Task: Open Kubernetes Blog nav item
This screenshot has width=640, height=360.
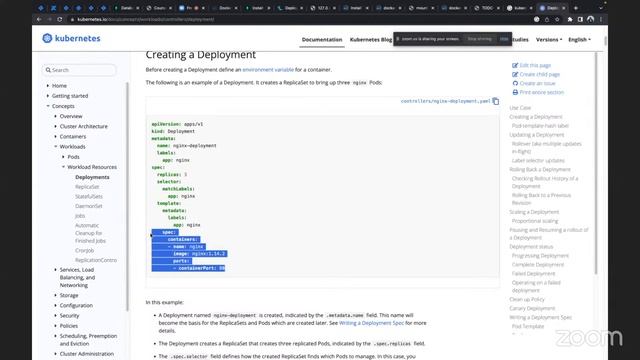Action: point(371,40)
